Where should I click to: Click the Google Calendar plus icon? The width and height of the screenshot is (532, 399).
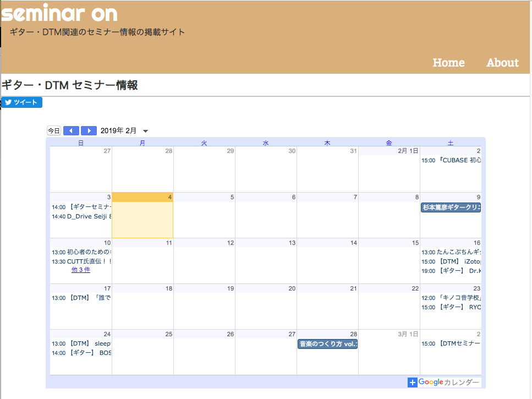coord(413,382)
